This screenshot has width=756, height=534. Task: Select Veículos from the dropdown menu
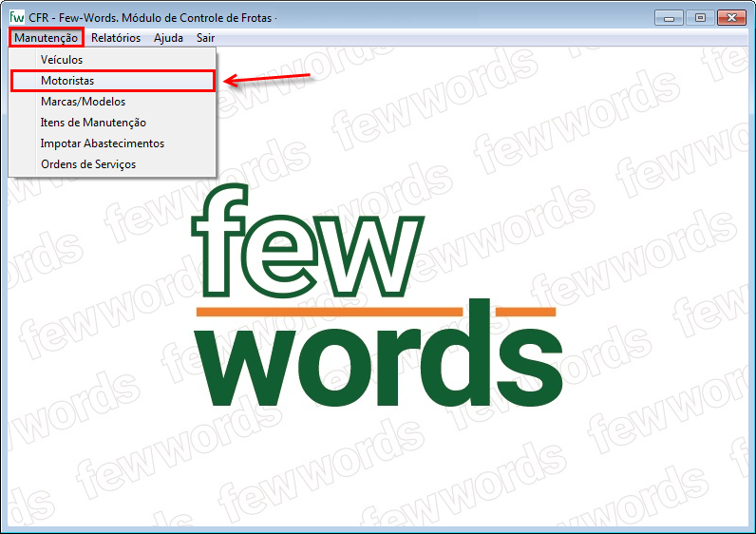tap(112, 60)
